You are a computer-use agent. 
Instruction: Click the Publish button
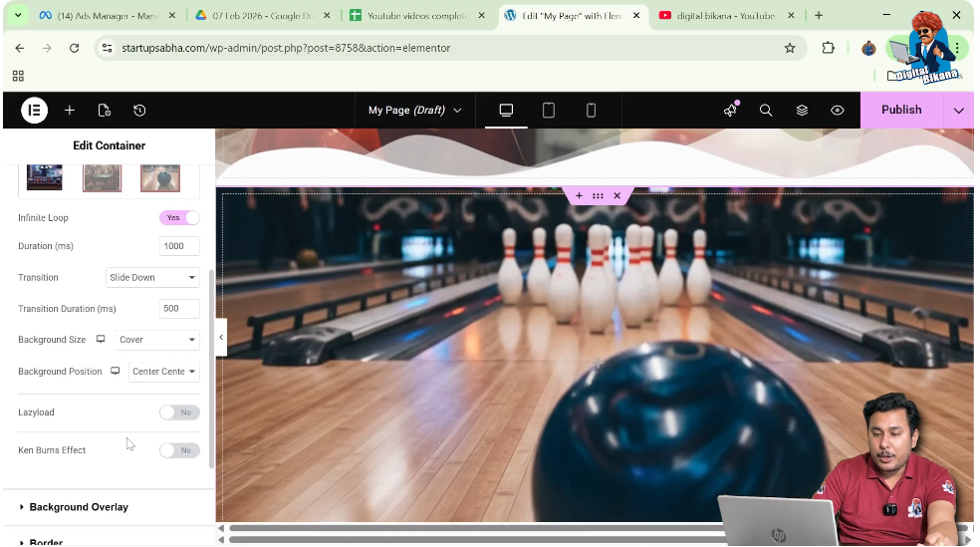[901, 111]
